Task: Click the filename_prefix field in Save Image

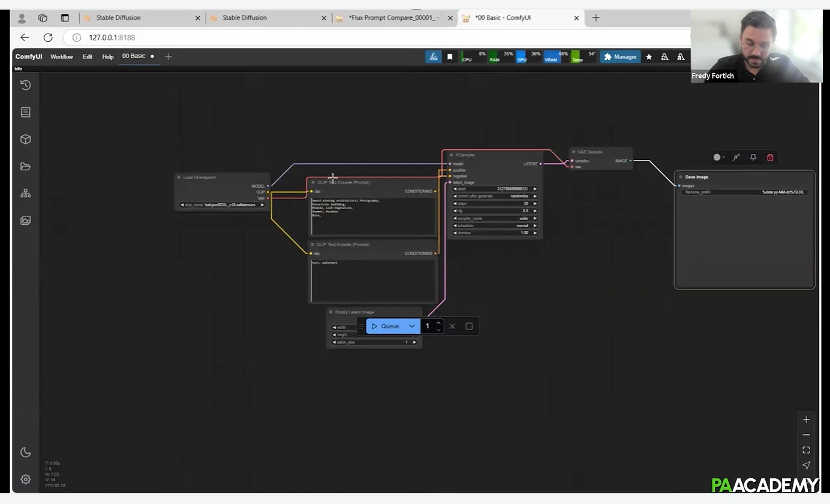Action: coord(744,192)
